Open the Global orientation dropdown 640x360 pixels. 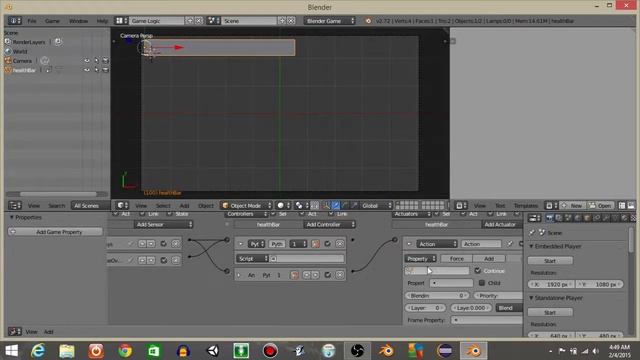(376, 205)
